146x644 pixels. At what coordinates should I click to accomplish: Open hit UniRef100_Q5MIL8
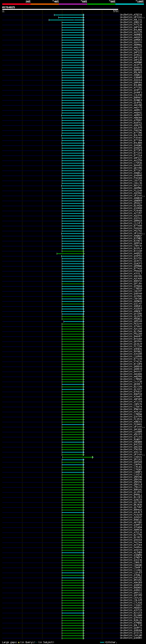[x=131, y=485]
